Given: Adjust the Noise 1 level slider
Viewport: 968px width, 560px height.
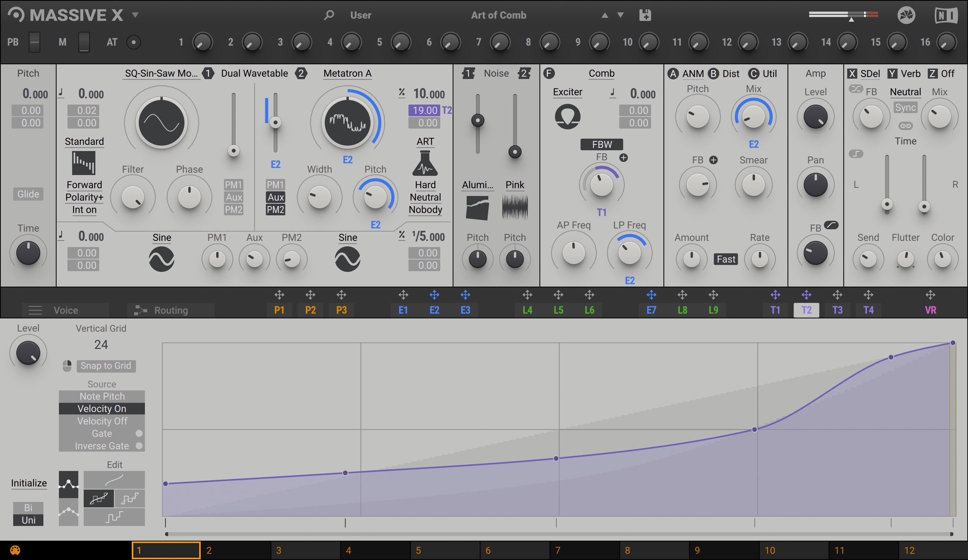Looking at the screenshot, I should coord(477,120).
